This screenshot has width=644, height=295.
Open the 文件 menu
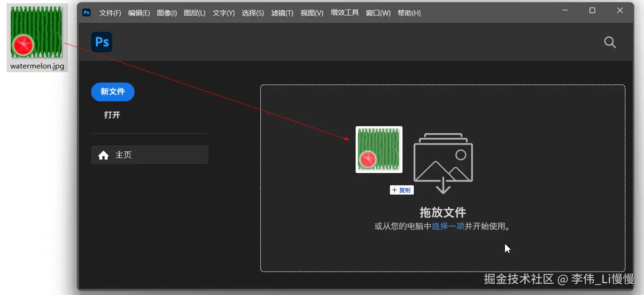click(109, 13)
